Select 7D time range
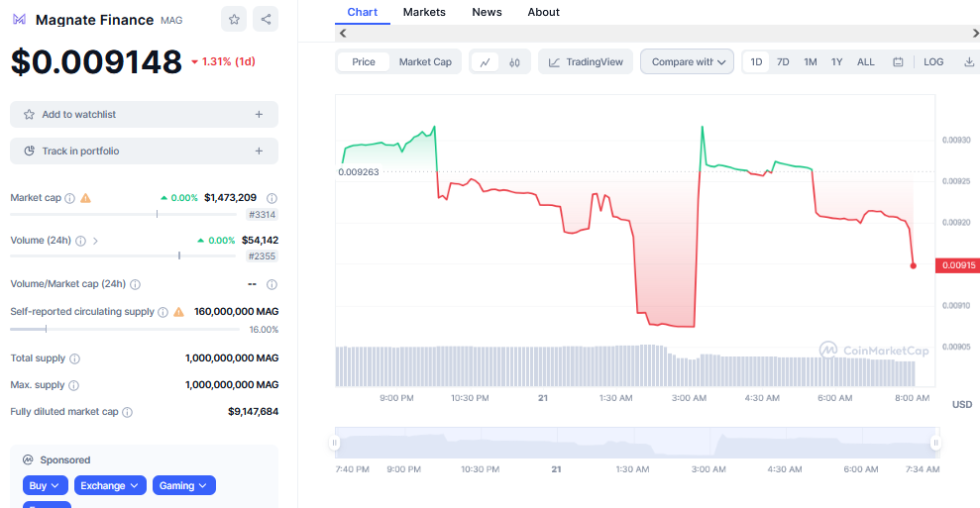 (783, 61)
